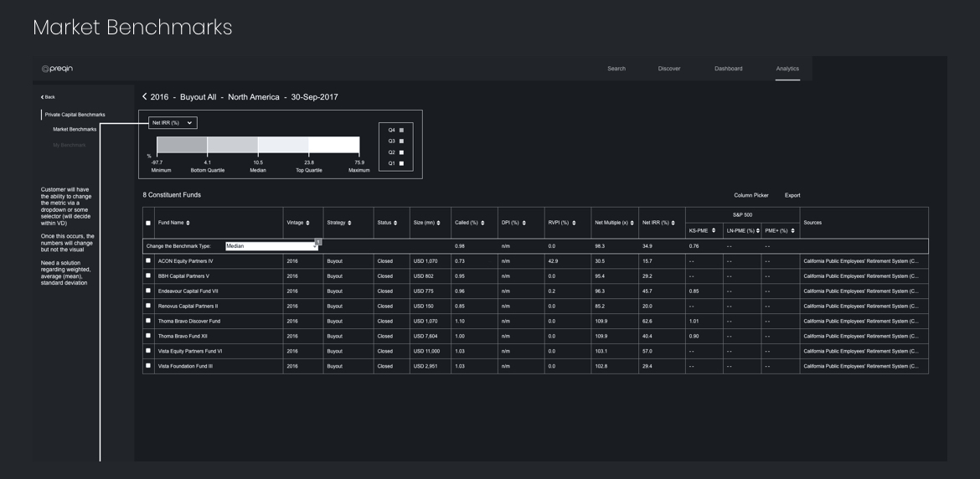Viewport: 980px width, 479px height.
Task: Tick the select-all checkbox in table header
Action: click(148, 223)
